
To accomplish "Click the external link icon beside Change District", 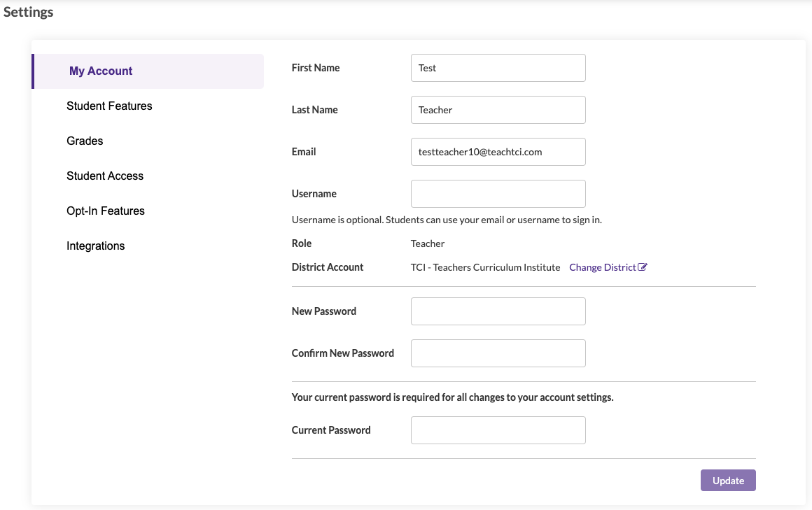I will click(x=643, y=267).
